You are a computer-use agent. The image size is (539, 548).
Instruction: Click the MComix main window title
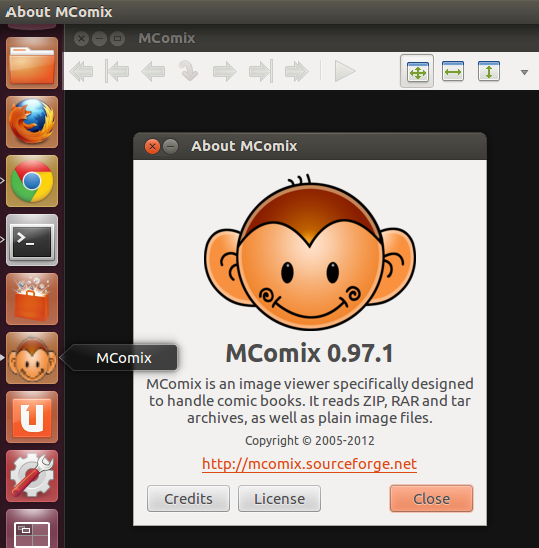pos(167,38)
